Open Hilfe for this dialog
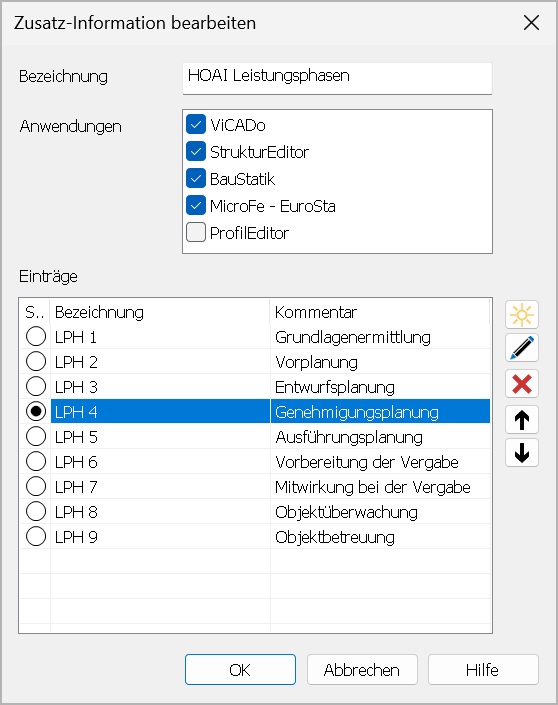 483,669
